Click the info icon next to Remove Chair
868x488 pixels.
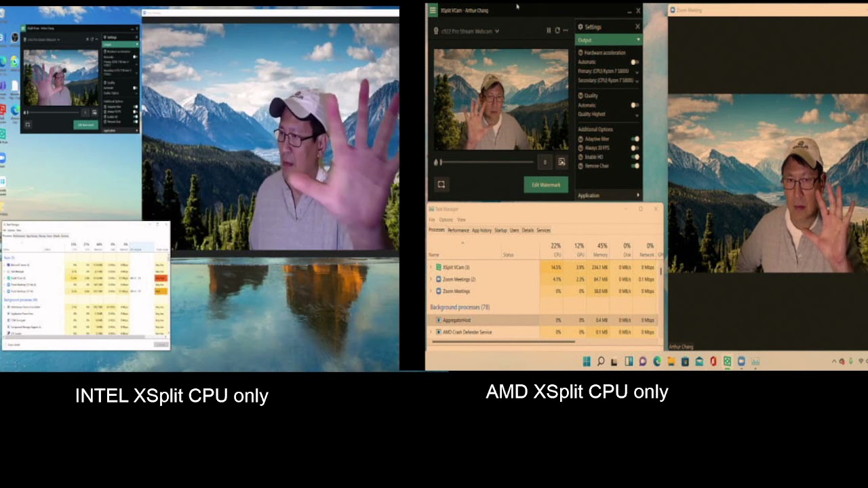click(580, 165)
